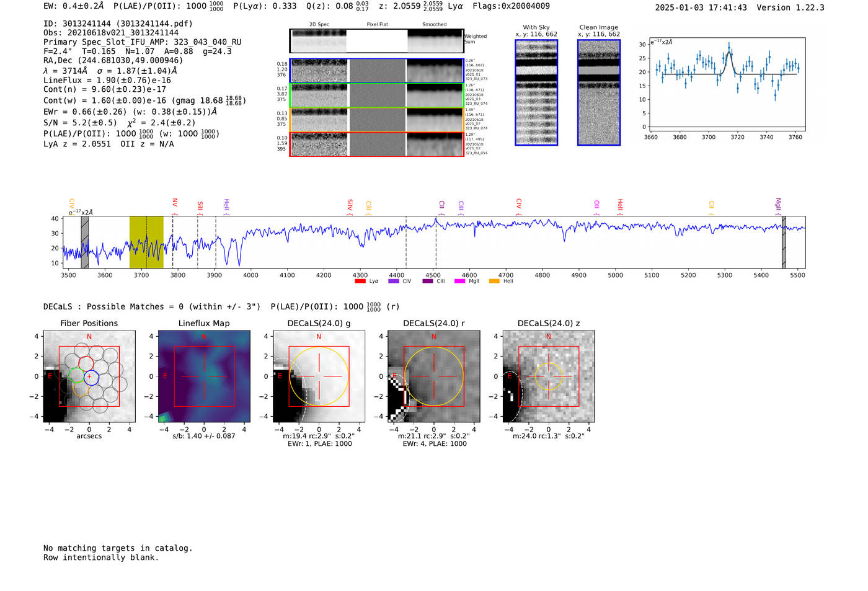
Task: Click the CIII legend color swatch
Action: tap(427, 281)
